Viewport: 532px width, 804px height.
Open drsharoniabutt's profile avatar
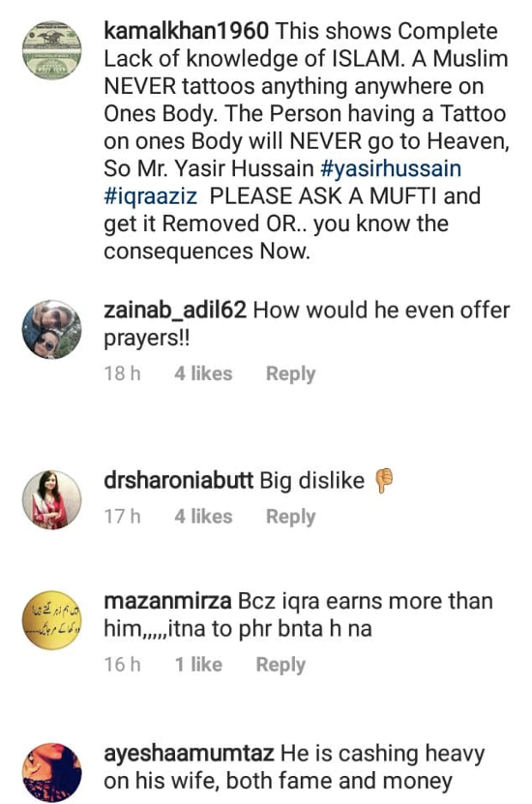[52, 499]
